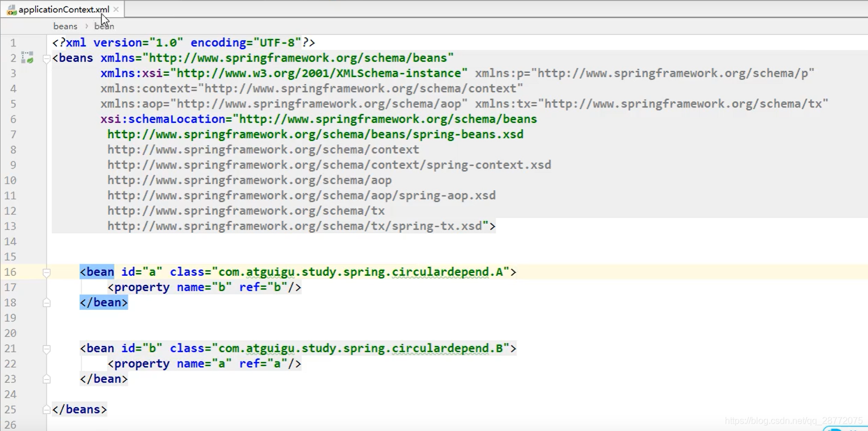Place cursor on the xmlns:xsi attribute

click(x=284, y=73)
